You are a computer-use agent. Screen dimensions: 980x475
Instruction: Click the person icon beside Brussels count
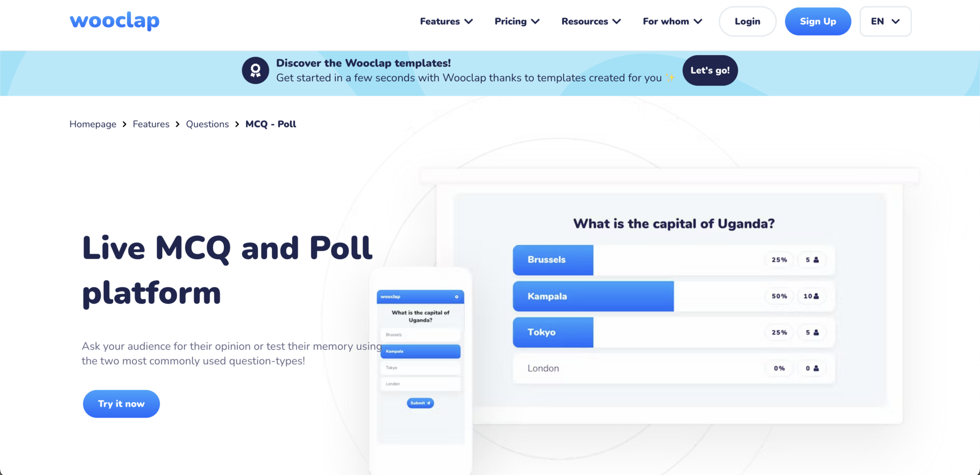coord(815,260)
